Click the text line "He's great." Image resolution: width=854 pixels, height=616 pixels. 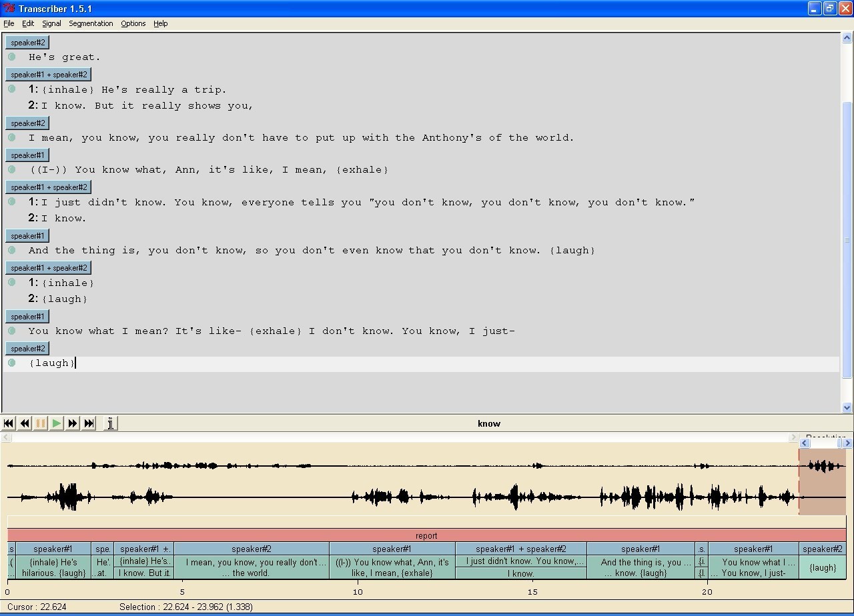64,57
